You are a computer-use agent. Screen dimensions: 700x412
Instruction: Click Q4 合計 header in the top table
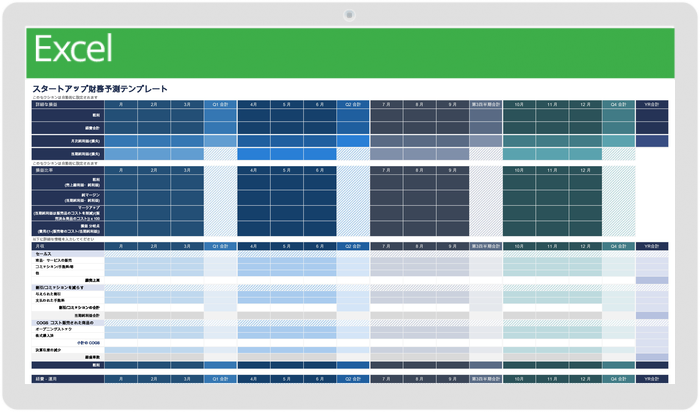pyautogui.click(x=618, y=103)
